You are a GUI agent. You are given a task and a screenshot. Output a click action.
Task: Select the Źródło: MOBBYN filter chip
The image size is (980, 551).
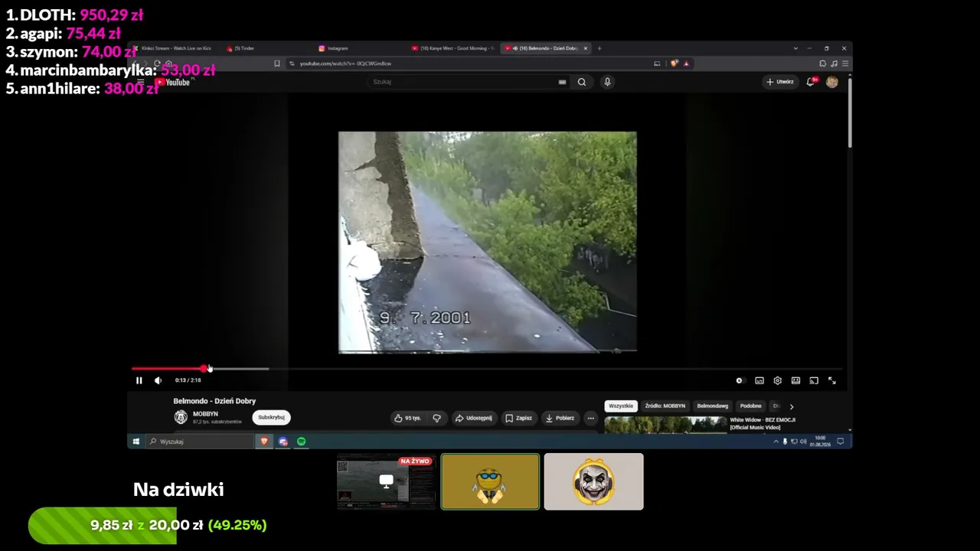click(x=665, y=406)
